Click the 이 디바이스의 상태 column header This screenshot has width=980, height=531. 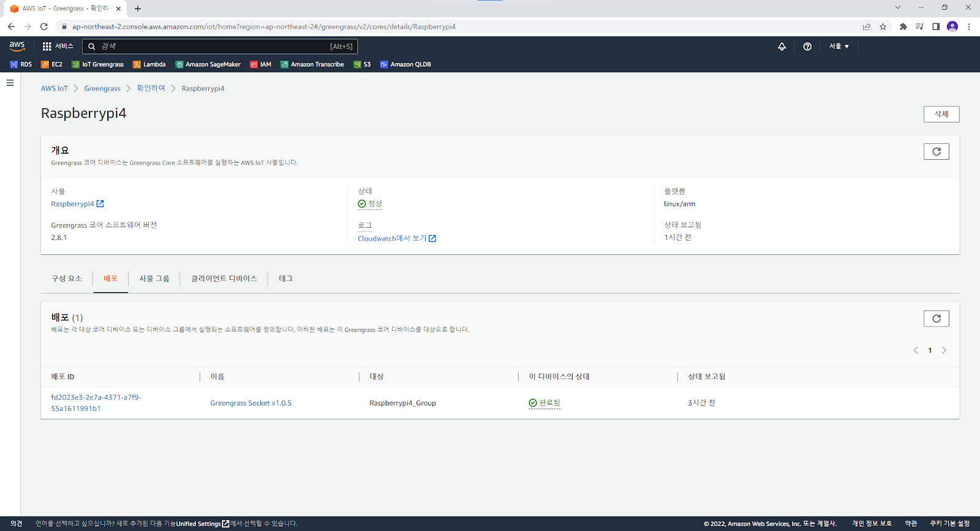[559, 377]
